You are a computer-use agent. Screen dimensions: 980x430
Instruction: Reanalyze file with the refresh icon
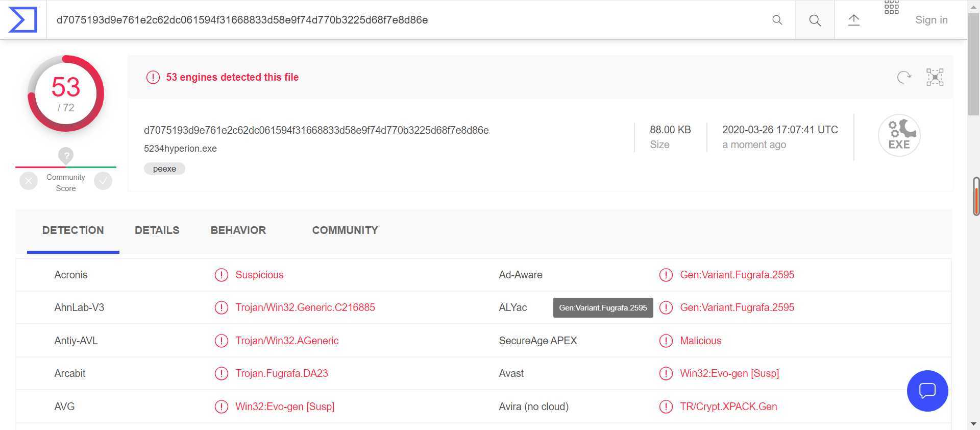tap(904, 77)
